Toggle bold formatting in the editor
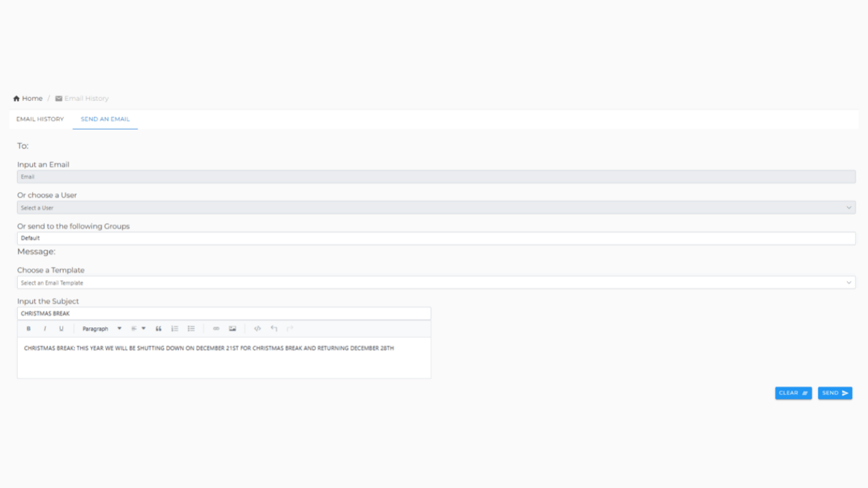The image size is (868, 488). (x=28, y=329)
